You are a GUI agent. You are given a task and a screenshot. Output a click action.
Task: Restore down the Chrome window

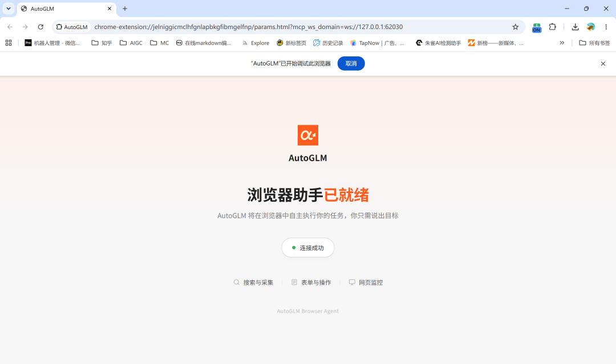[x=586, y=9]
